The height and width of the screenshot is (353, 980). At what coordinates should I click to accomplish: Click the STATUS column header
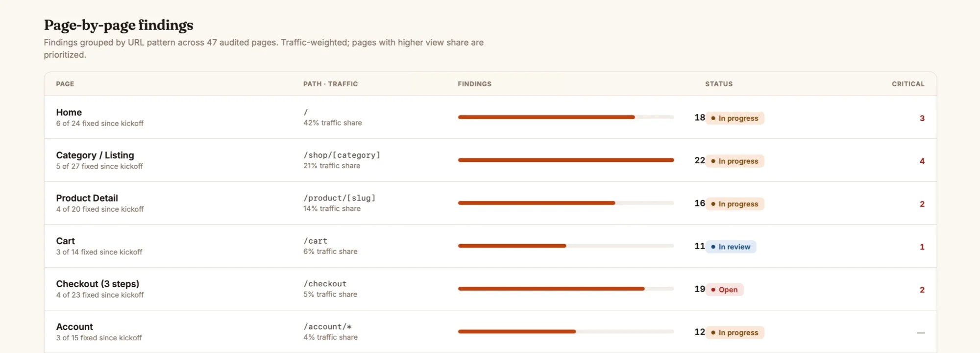point(719,84)
